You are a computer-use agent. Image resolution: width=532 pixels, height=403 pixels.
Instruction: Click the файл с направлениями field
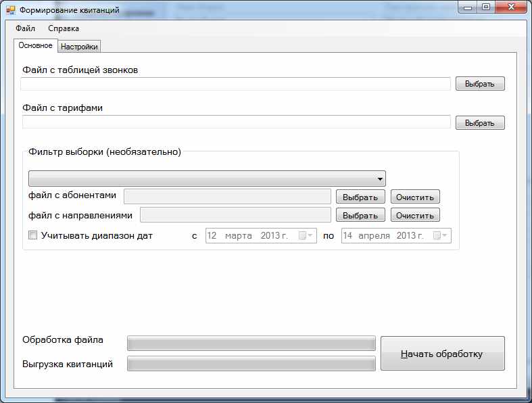pyautogui.click(x=235, y=215)
